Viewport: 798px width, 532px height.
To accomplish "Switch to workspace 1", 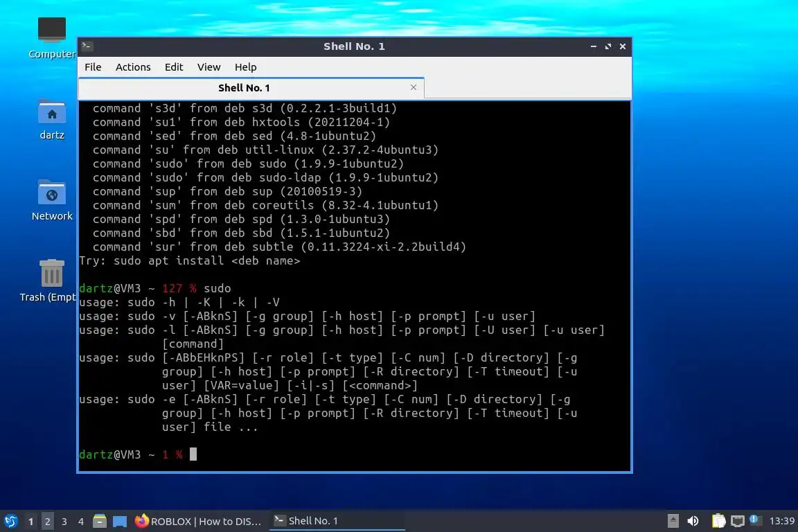I will point(30,522).
